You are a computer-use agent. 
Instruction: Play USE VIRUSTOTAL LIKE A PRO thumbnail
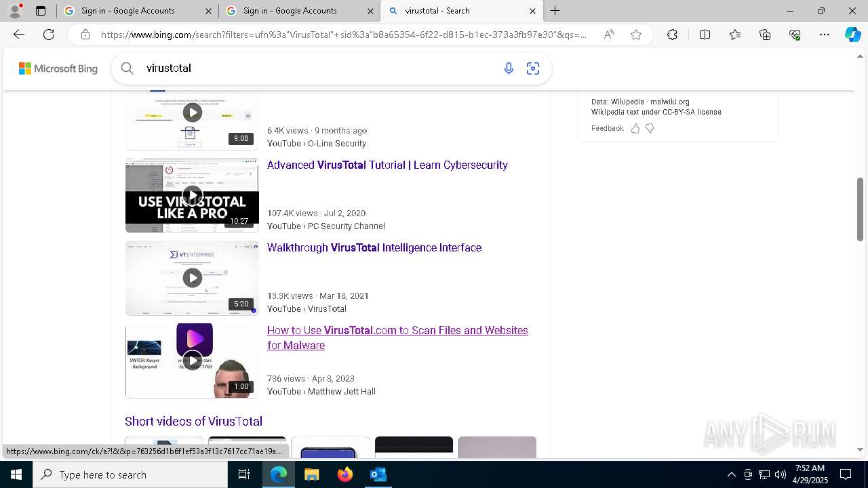tap(192, 195)
